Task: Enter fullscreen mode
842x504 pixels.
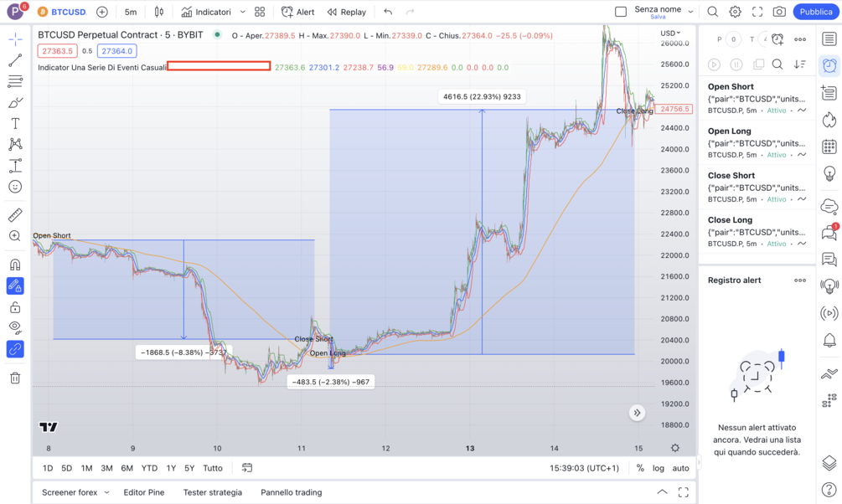Action: tap(757, 12)
